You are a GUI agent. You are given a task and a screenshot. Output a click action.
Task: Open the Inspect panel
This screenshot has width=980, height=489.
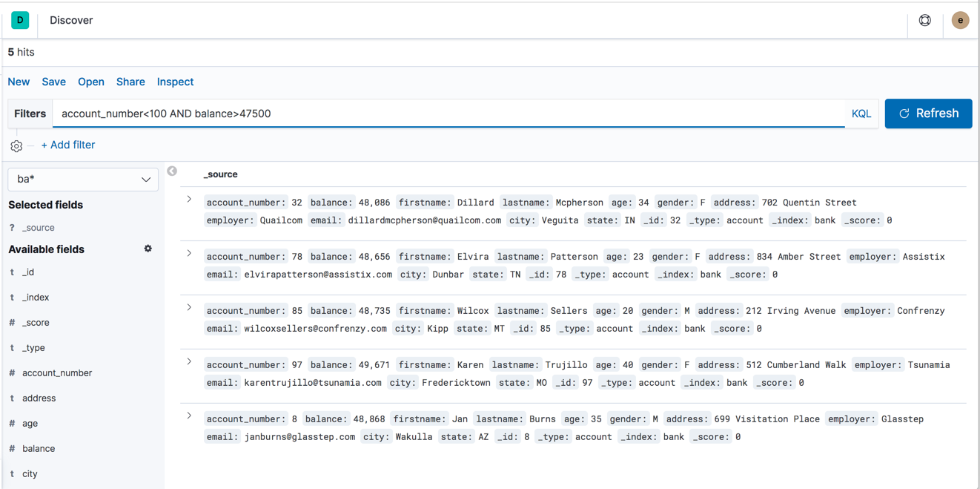(175, 82)
